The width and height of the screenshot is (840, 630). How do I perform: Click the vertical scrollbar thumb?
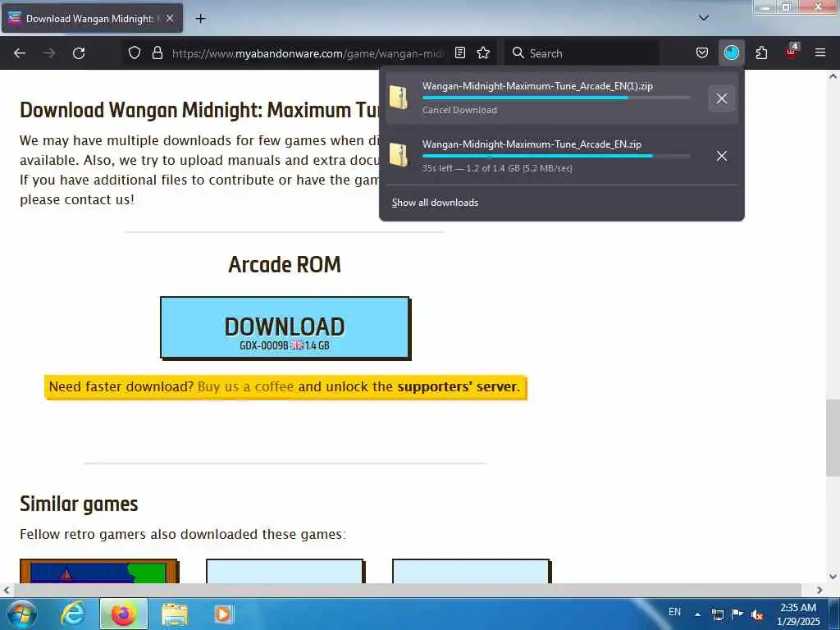(x=833, y=438)
